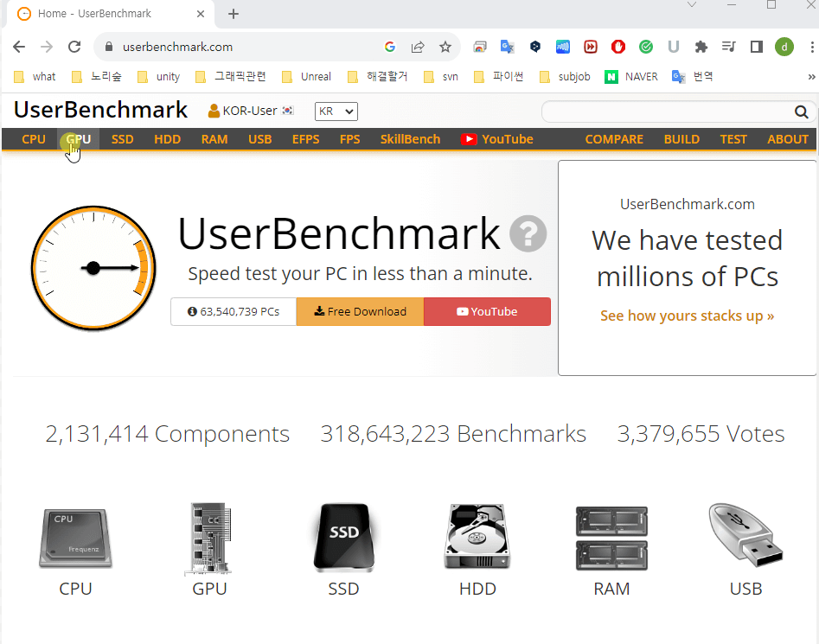Click the red YouTube button
Screen dimensions: 819x644
click(487, 311)
